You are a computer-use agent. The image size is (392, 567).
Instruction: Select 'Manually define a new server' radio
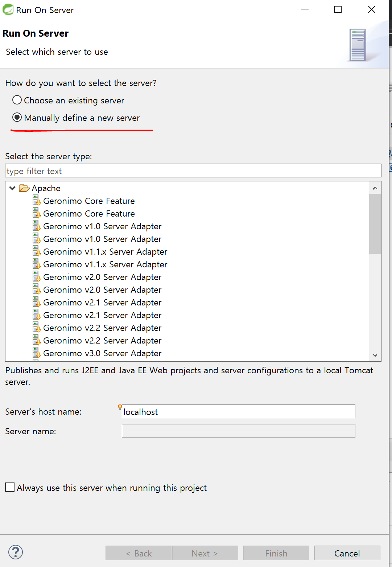17,117
